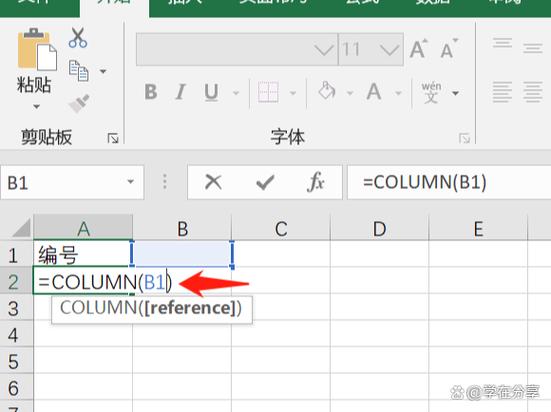Image resolution: width=551 pixels, height=412 pixels.
Task: Open the phonetic guide dropdown arrow
Action: [455, 93]
